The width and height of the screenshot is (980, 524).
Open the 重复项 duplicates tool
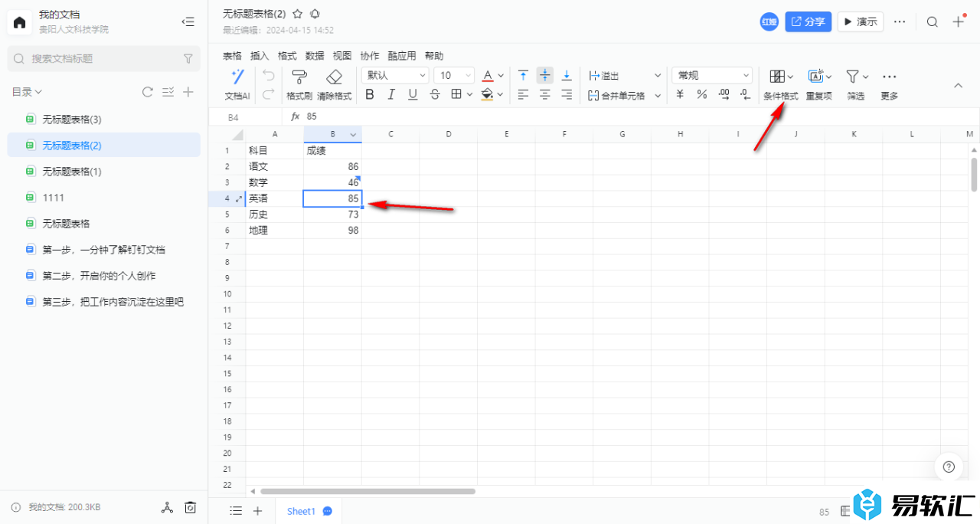[819, 84]
